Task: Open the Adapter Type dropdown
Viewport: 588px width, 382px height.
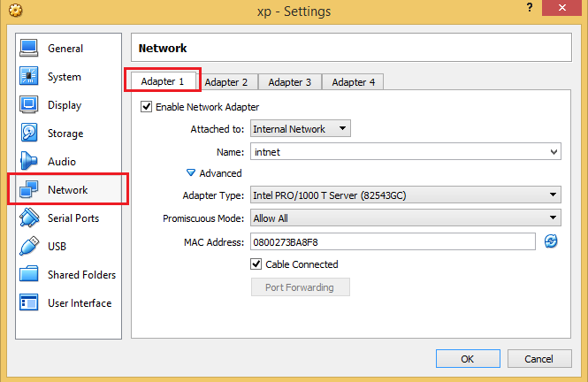Action: point(405,195)
